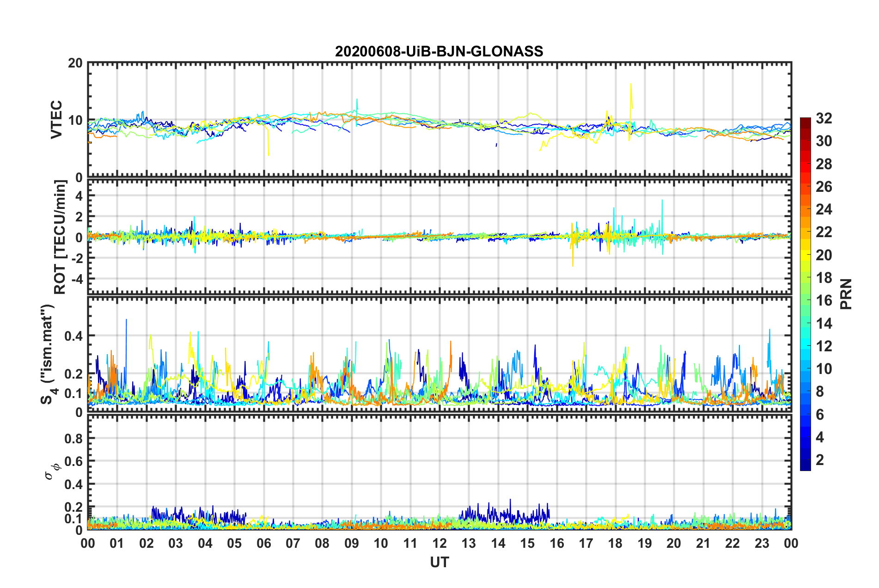Click the colorbar tick label 12
879x588 pixels.
coord(824,346)
